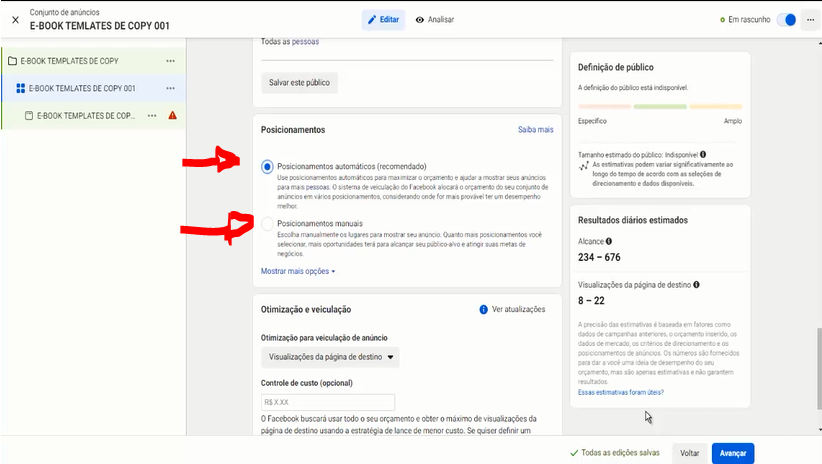Switch to Analisar view with eye icon
This screenshot has height=464, width=822.
click(x=435, y=20)
